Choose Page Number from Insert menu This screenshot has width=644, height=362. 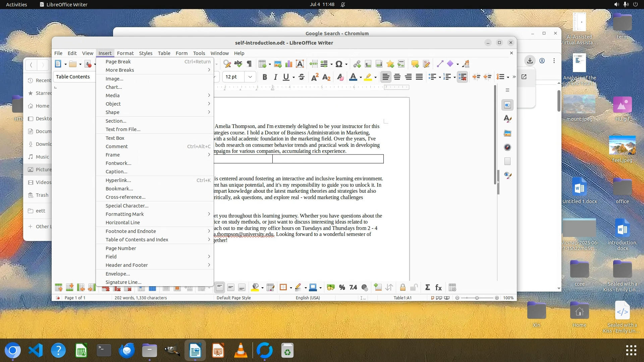(x=121, y=248)
